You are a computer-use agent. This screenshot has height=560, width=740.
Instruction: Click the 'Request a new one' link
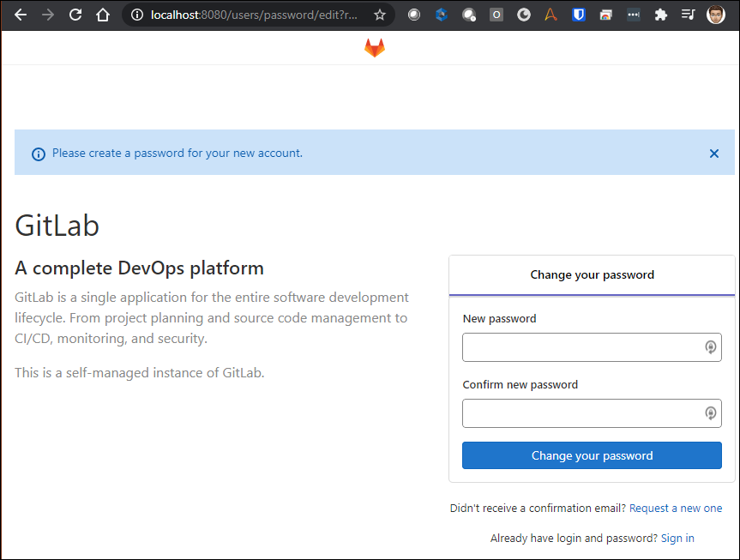[676, 508]
